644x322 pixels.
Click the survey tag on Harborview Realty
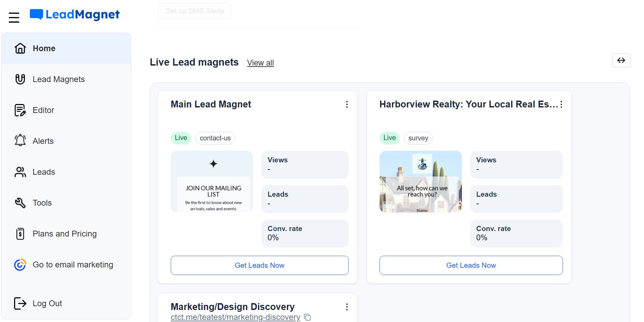click(x=418, y=138)
